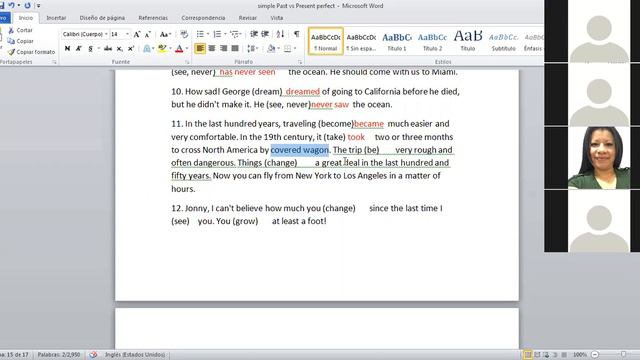640x360 pixels.
Task: Open the quick access toolbar customize dropdown
Action: (x=38, y=6)
